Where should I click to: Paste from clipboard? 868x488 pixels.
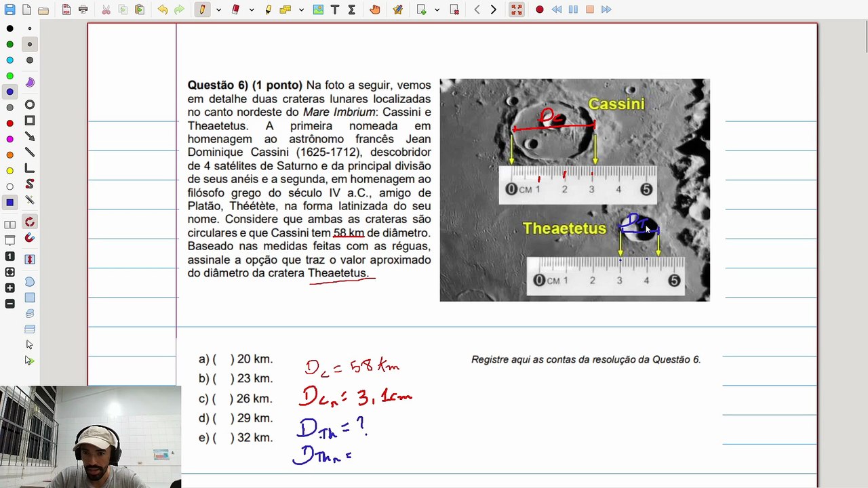[x=139, y=9]
